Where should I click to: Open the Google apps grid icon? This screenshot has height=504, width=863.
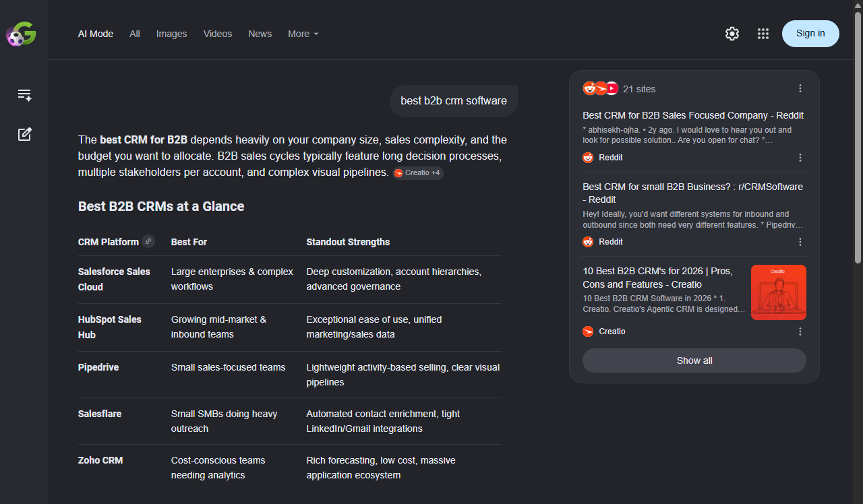[763, 34]
